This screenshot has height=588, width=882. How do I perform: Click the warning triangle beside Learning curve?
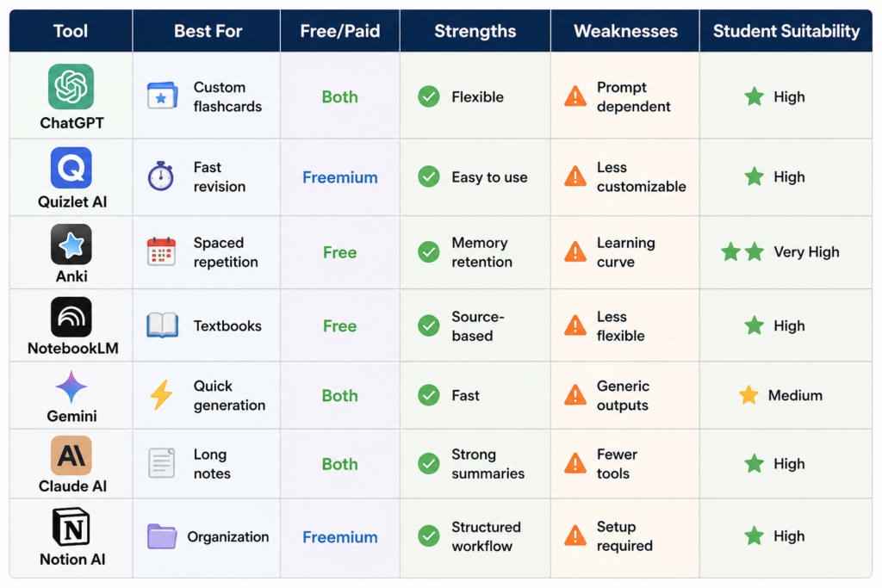pos(575,252)
